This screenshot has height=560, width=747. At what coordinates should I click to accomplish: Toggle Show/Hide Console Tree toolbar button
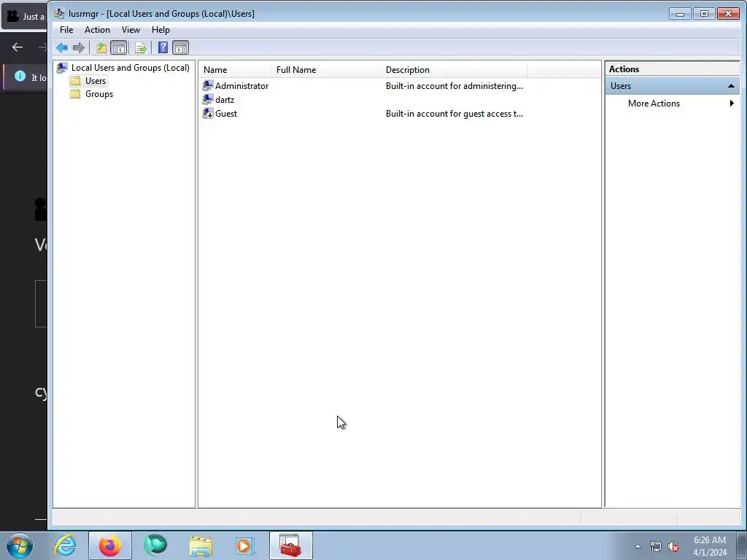(x=119, y=47)
